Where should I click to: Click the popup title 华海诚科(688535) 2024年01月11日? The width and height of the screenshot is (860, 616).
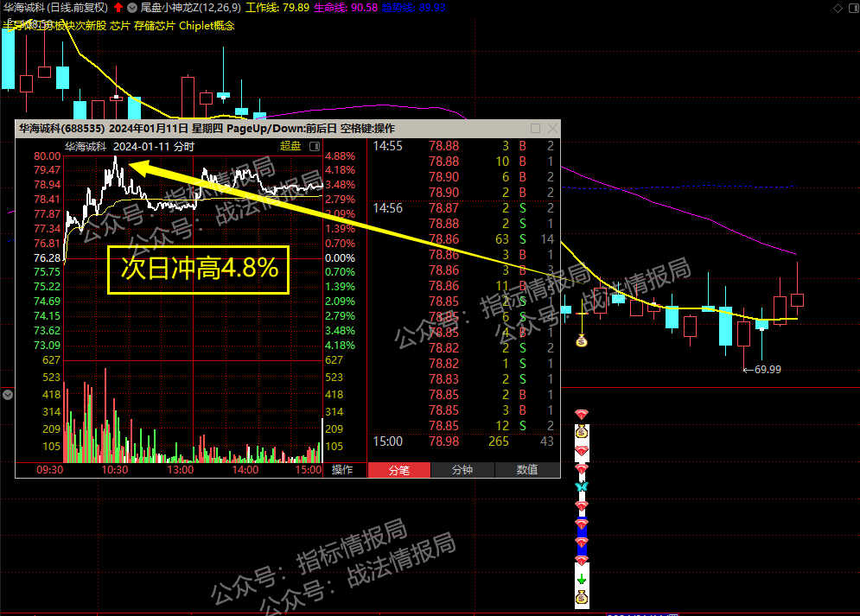pos(105,128)
